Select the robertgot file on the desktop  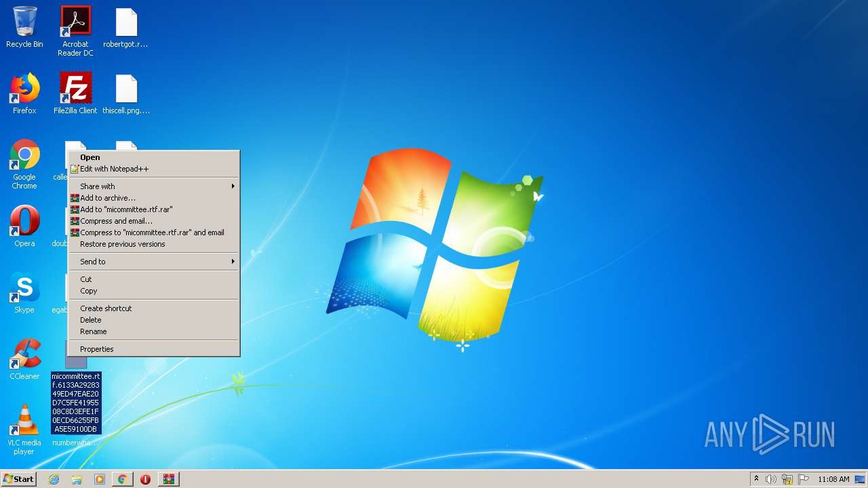[125, 27]
